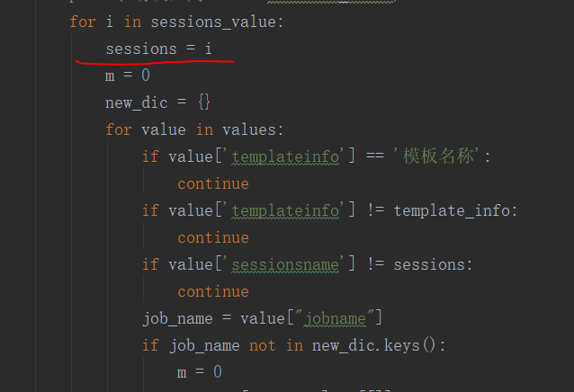Click the first 'continue' keyword

[213, 183]
